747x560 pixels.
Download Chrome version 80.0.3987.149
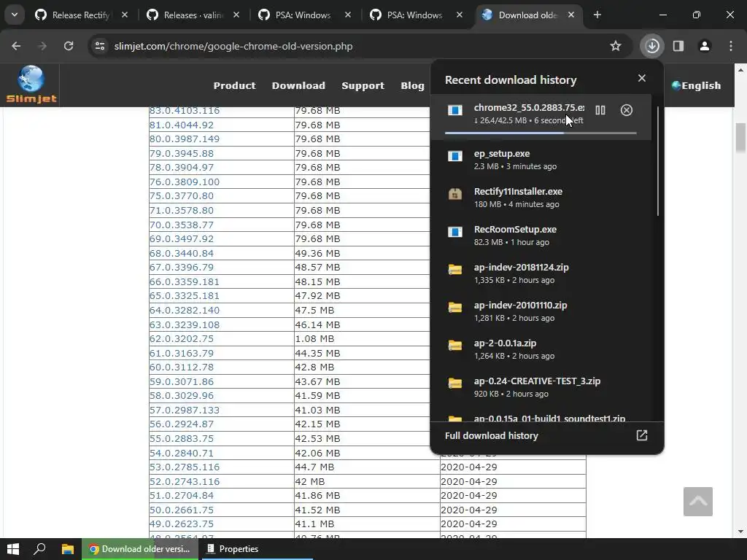pyautogui.click(x=185, y=139)
